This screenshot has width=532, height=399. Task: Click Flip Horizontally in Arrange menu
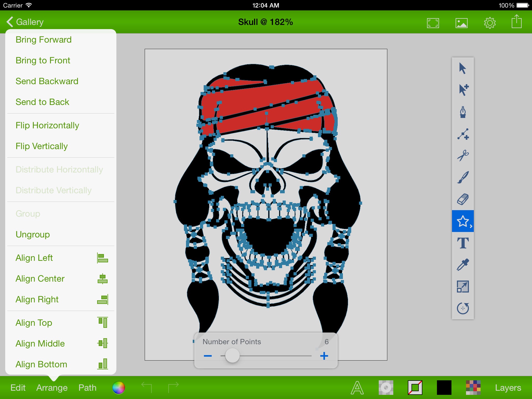tap(47, 125)
